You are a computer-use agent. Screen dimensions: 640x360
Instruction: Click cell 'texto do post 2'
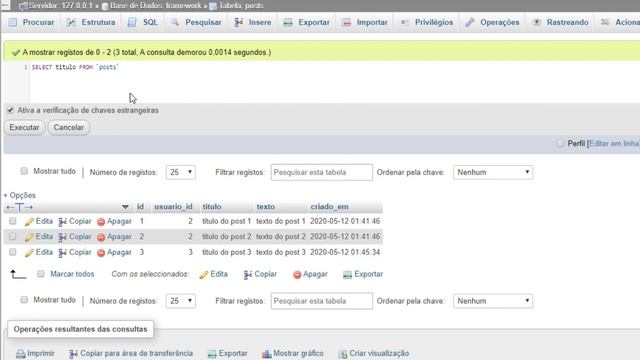pyautogui.click(x=281, y=236)
